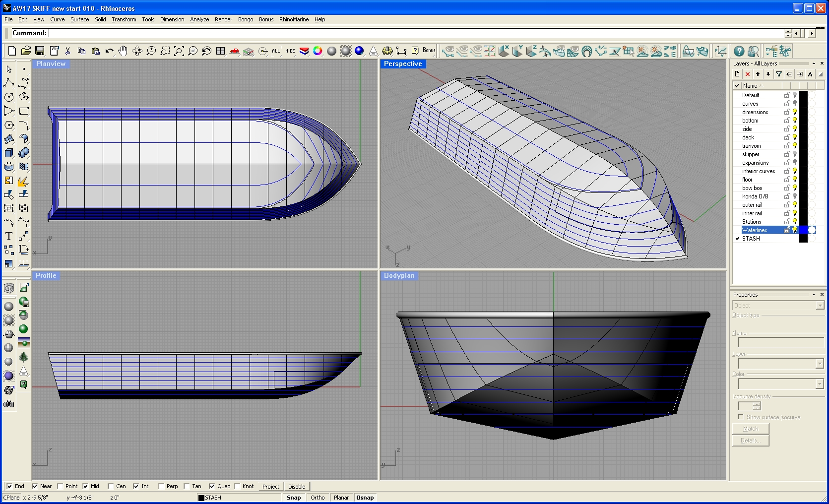Open the Transform menu
Image resolution: width=829 pixels, height=504 pixels.
124,19
